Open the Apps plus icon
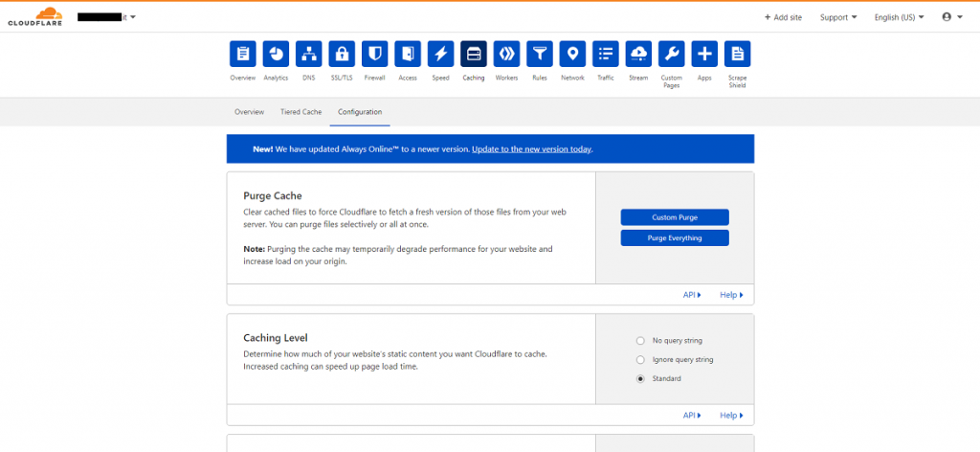Screen dimensions: 980x452 tap(704, 54)
